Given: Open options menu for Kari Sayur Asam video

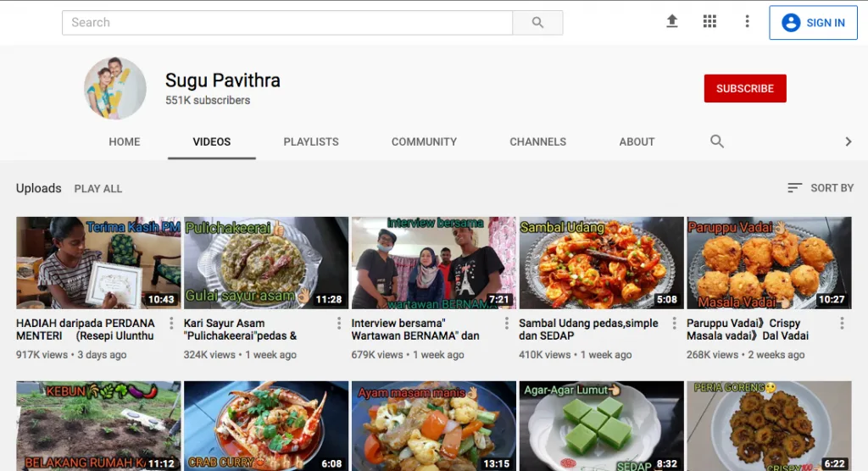Looking at the screenshot, I should 338,324.
